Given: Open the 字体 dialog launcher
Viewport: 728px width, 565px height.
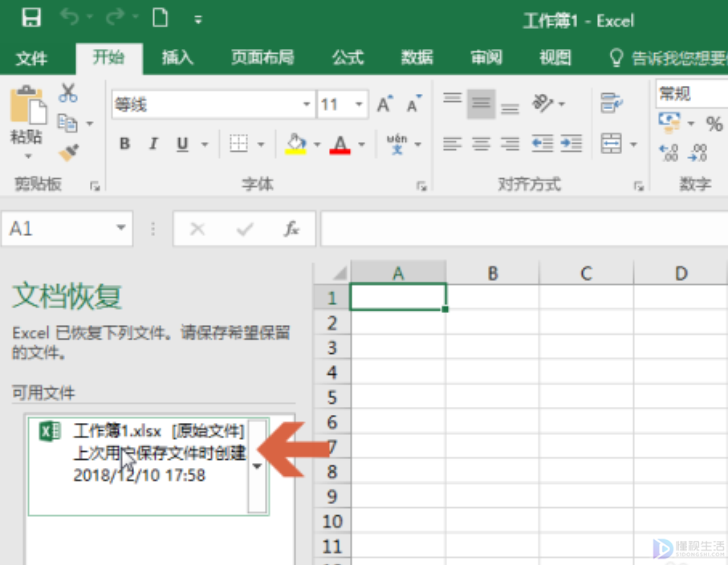Looking at the screenshot, I should click(x=421, y=186).
